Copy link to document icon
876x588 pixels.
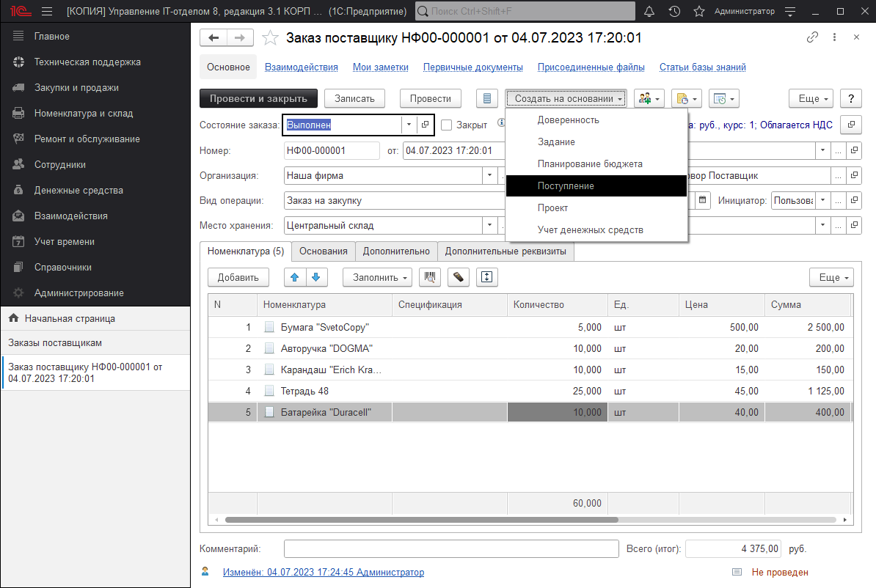pos(812,37)
